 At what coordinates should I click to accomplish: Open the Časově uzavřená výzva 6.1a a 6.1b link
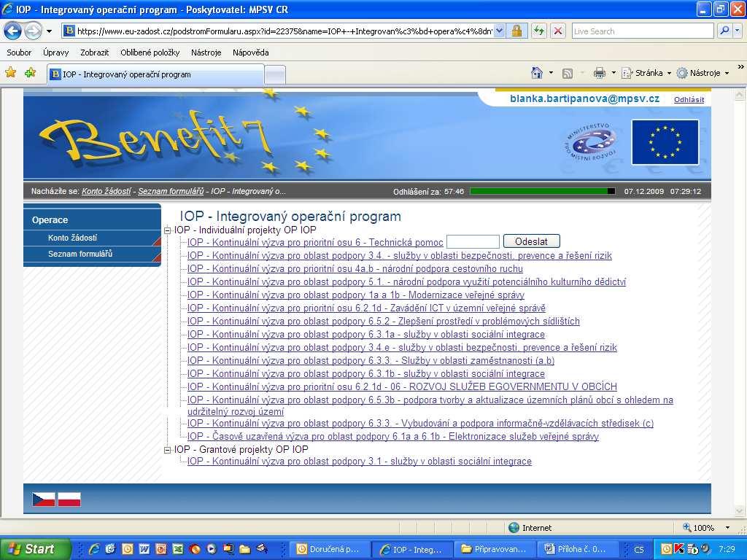[x=393, y=436]
